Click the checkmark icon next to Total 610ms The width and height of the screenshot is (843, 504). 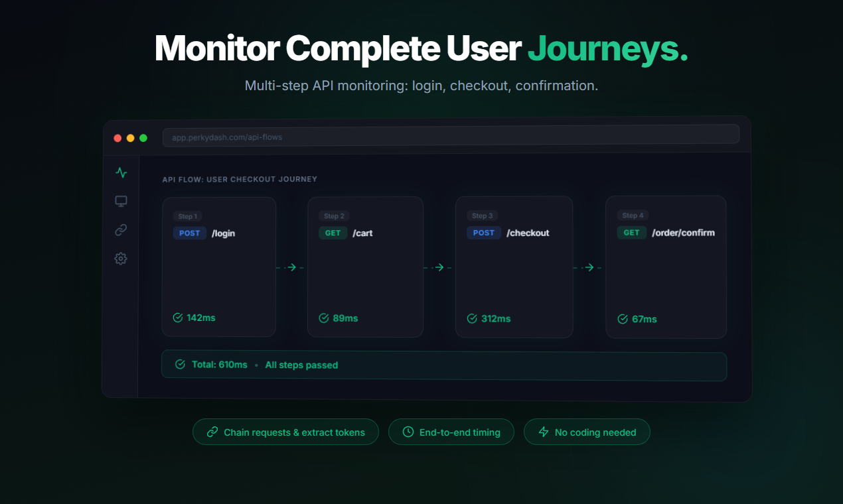(179, 364)
